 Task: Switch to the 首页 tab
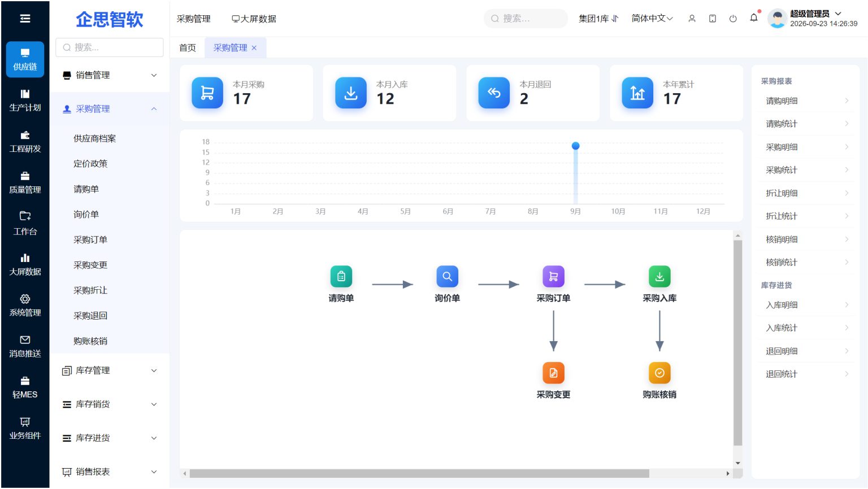[188, 48]
